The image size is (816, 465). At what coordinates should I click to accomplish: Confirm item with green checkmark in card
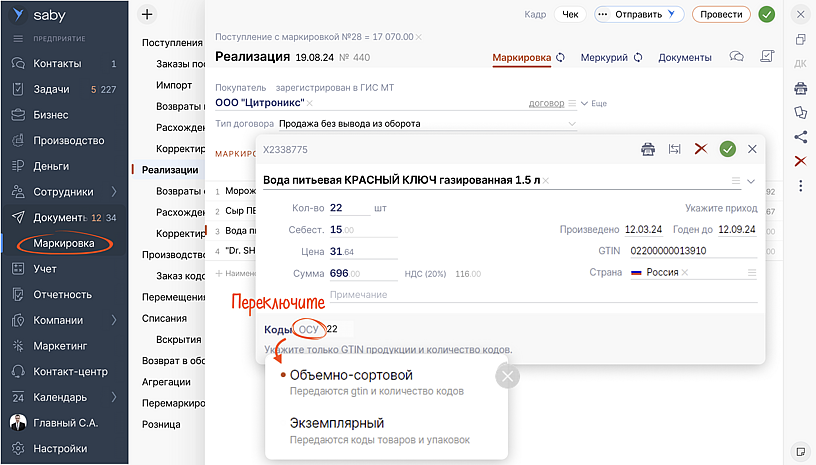728,149
